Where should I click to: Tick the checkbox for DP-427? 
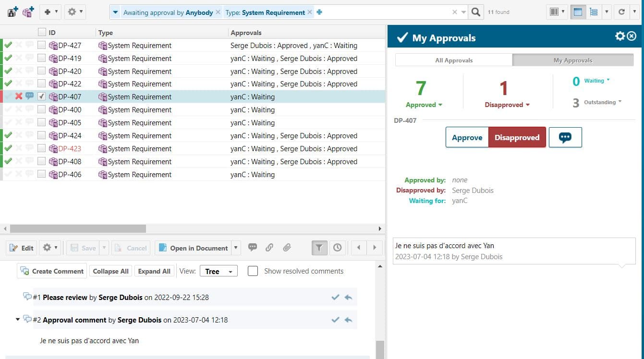pyautogui.click(x=42, y=46)
